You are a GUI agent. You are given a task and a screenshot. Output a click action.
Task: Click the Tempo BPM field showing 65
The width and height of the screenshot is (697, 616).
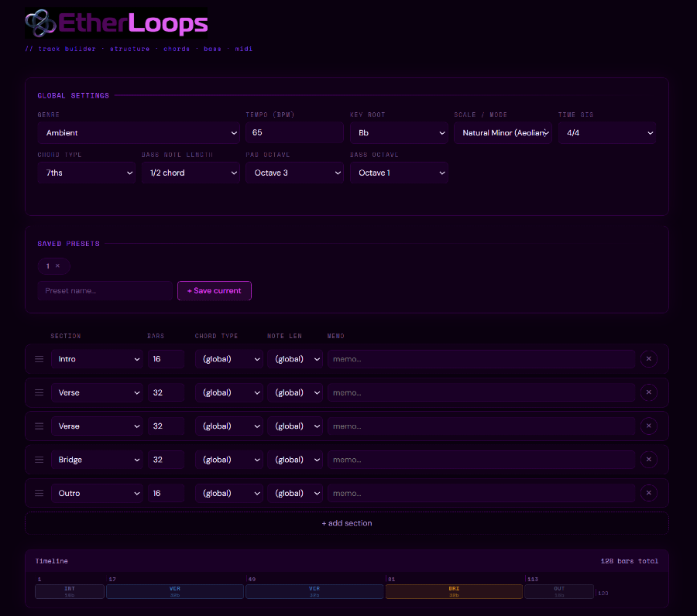click(295, 133)
